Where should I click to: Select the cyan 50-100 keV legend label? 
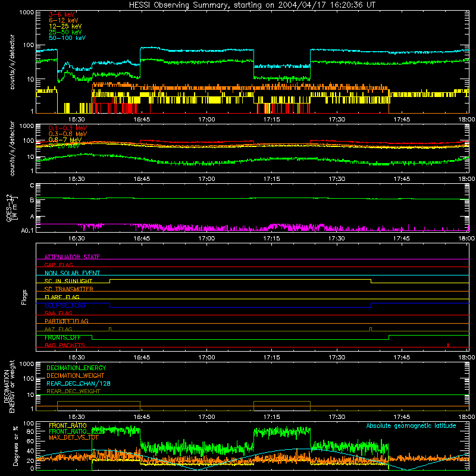coord(67,38)
